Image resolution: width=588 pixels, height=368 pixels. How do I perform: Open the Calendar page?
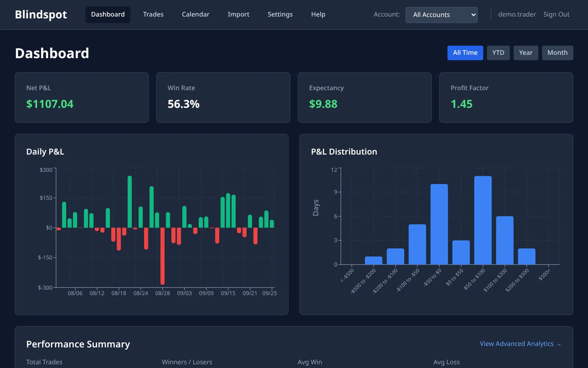(196, 14)
